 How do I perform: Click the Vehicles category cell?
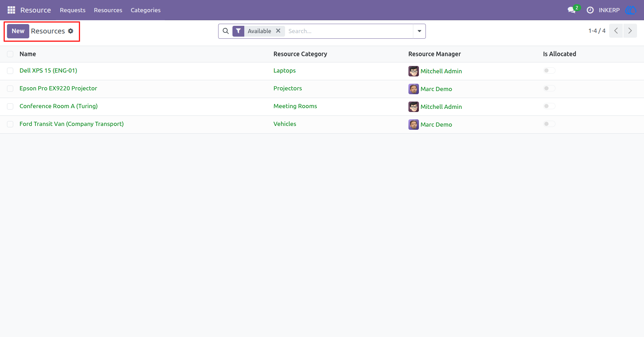[x=285, y=124]
